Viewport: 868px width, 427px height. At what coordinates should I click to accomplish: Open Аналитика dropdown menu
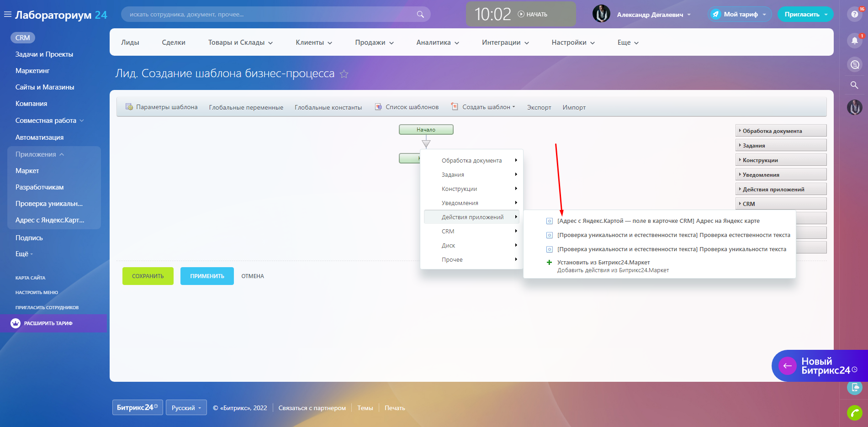pos(438,42)
